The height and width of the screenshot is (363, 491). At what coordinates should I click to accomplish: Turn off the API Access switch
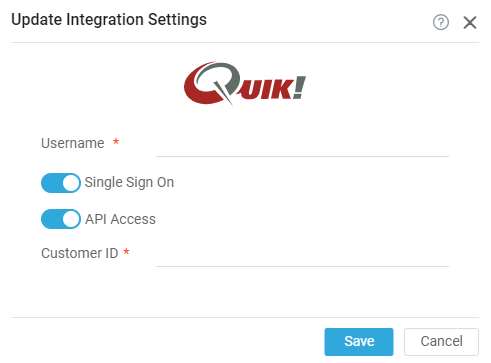[x=61, y=219]
